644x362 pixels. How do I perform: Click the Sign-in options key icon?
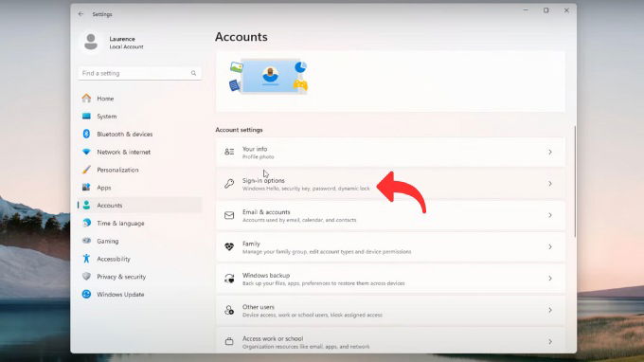[229, 184]
